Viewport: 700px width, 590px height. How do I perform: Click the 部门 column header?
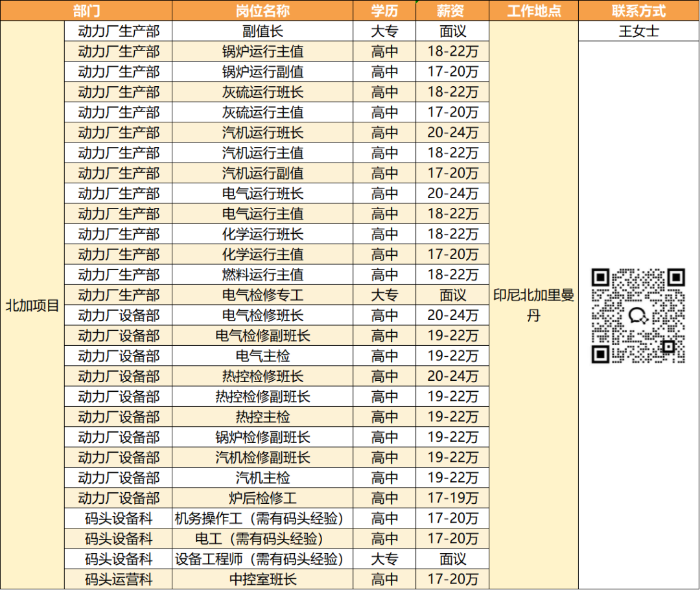point(86,10)
